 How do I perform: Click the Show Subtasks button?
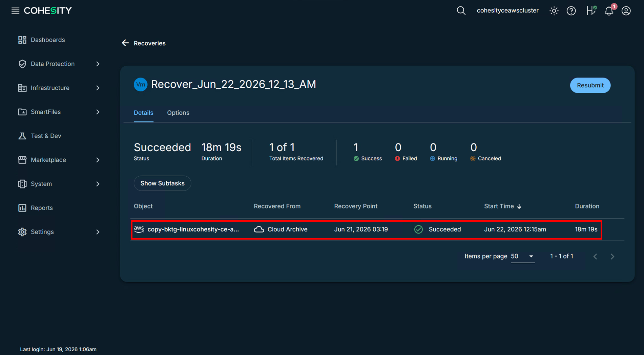(x=162, y=183)
